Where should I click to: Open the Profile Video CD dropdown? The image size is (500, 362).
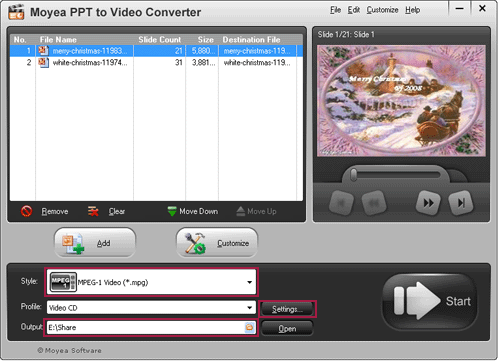pos(151,308)
